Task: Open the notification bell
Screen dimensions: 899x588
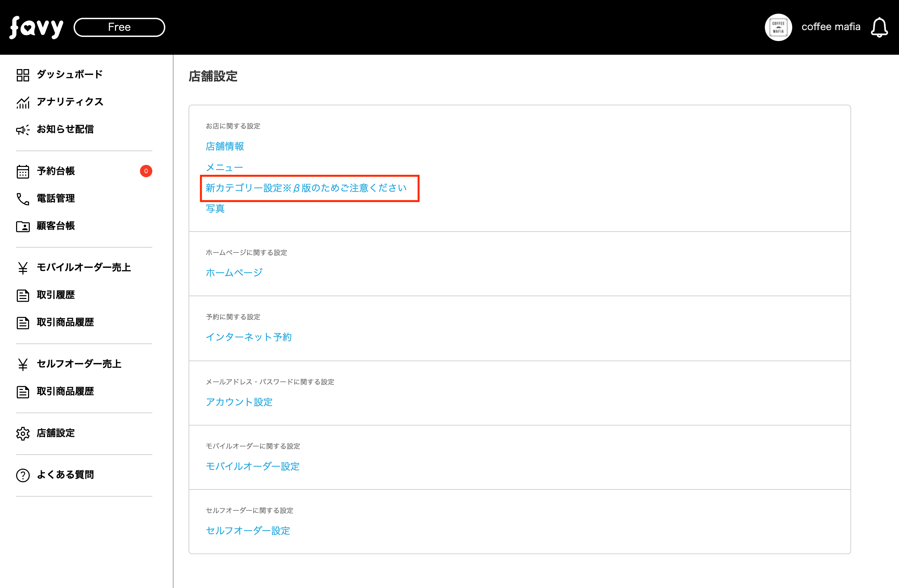Action: coord(879,27)
